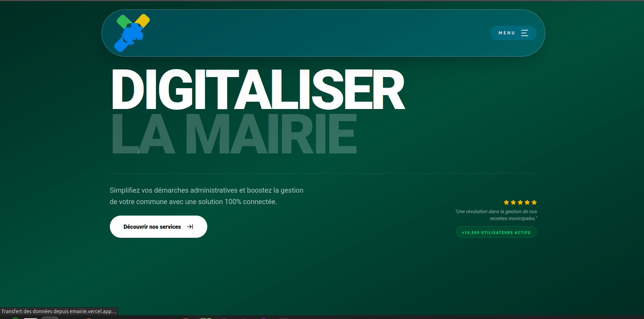Image resolution: width=644 pixels, height=319 pixels.
Task: Click the first yellow star of the rating
Action: pyautogui.click(x=506, y=202)
